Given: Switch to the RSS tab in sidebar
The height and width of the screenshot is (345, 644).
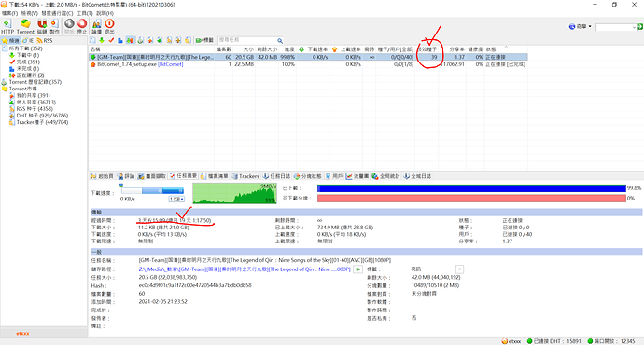Looking at the screenshot, I should [45, 41].
